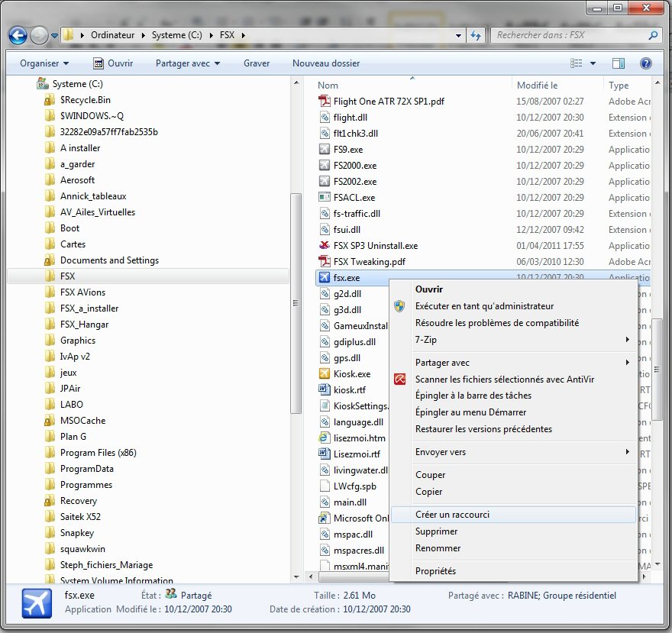Select Ouvrir in the context menu

(x=514, y=289)
